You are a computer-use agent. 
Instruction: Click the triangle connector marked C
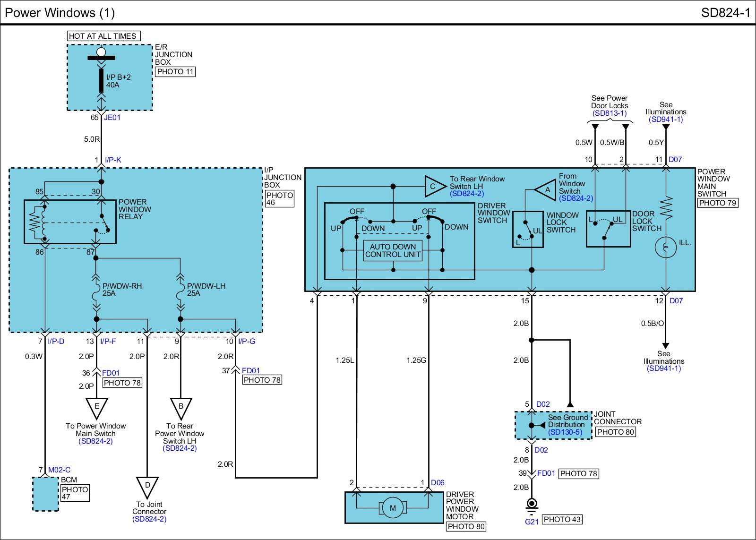pyautogui.click(x=433, y=186)
